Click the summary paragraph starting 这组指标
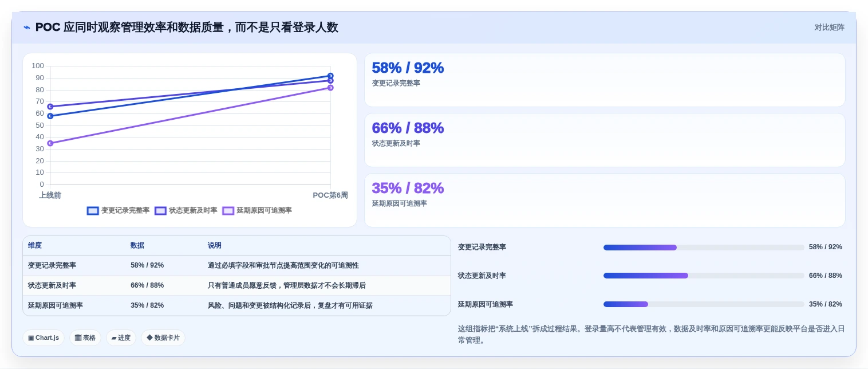868x369 pixels. click(651, 335)
